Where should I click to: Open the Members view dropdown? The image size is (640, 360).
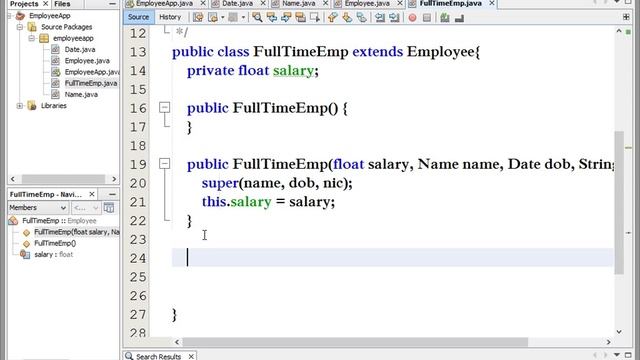point(38,208)
